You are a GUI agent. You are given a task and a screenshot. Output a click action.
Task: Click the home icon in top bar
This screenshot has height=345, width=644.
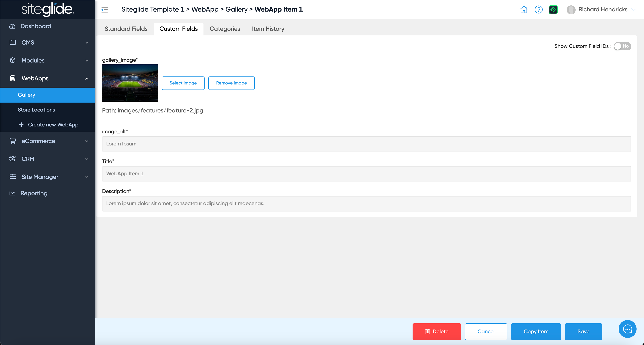pos(524,10)
